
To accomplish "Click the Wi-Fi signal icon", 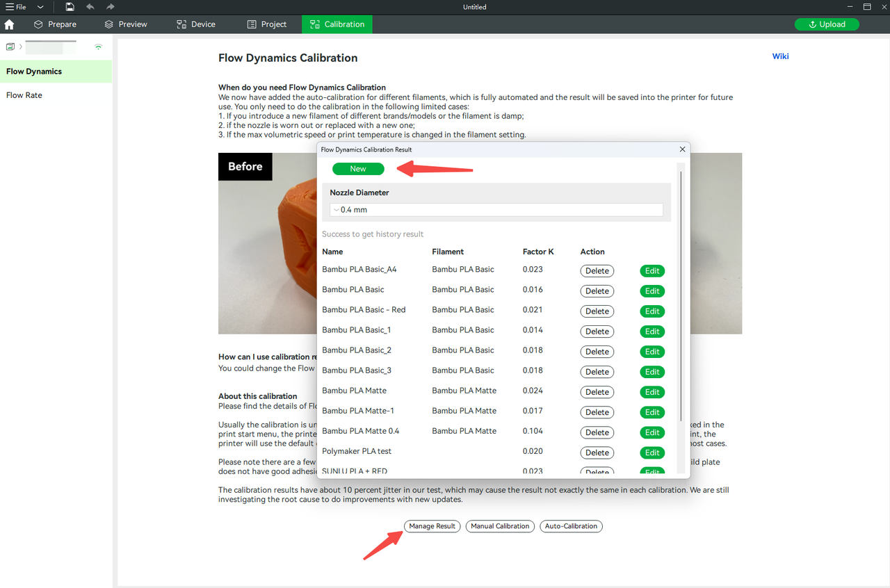I will point(99,47).
